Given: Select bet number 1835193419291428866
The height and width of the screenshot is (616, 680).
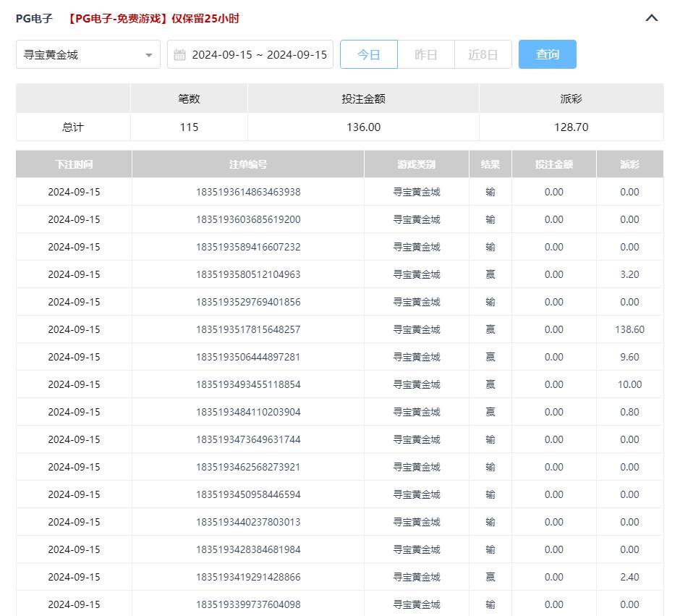Looking at the screenshot, I should tap(247, 577).
